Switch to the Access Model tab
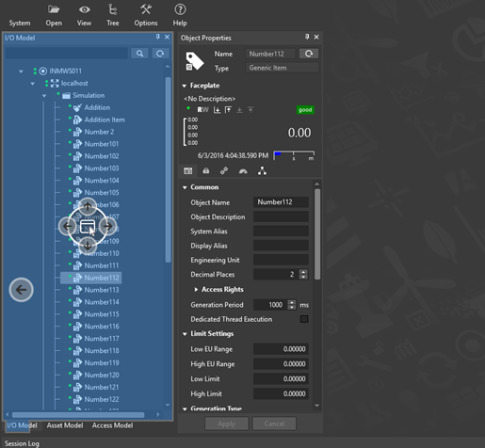 pos(112,425)
